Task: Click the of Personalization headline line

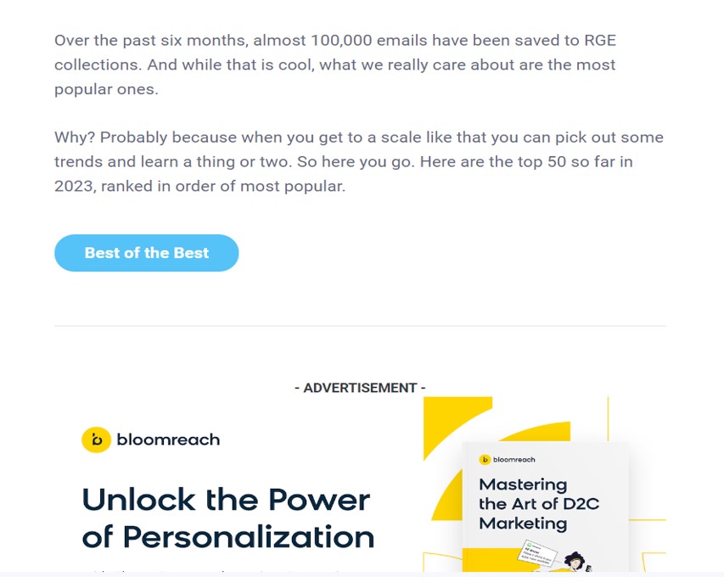Action: click(x=228, y=538)
